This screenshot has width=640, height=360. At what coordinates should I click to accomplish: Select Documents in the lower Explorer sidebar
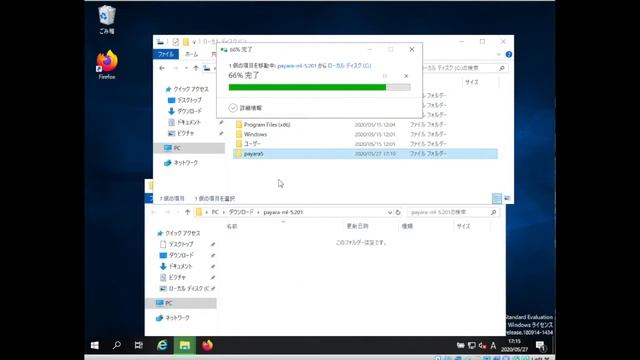coord(176,266)
